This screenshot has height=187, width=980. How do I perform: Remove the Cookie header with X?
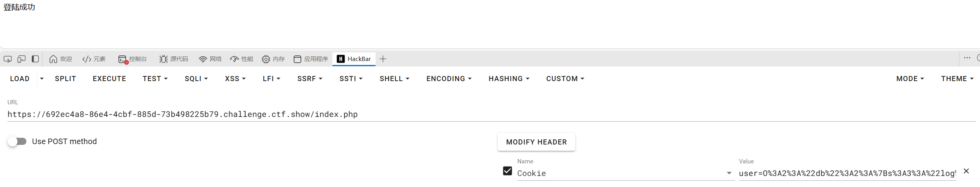(x=966, y=171)
